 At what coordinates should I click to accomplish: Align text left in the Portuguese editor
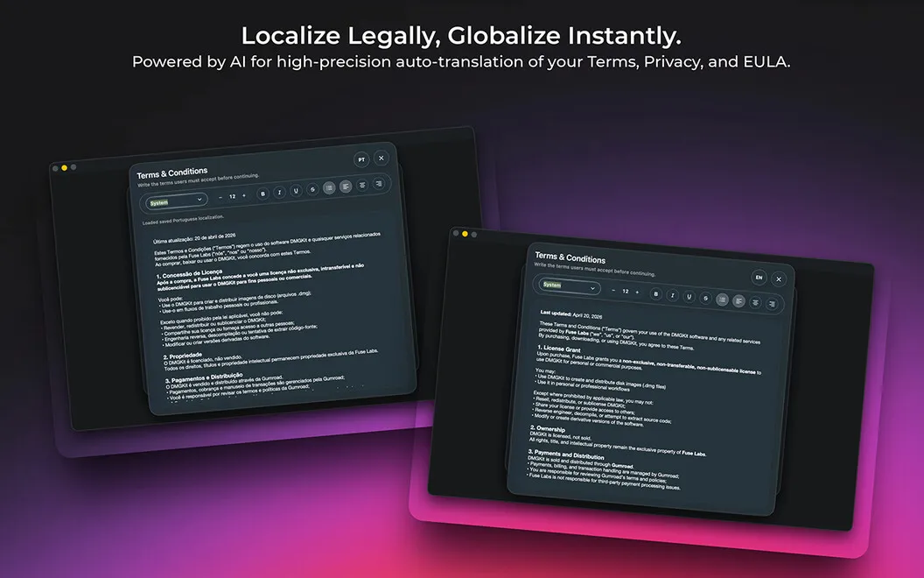point(346,187)
